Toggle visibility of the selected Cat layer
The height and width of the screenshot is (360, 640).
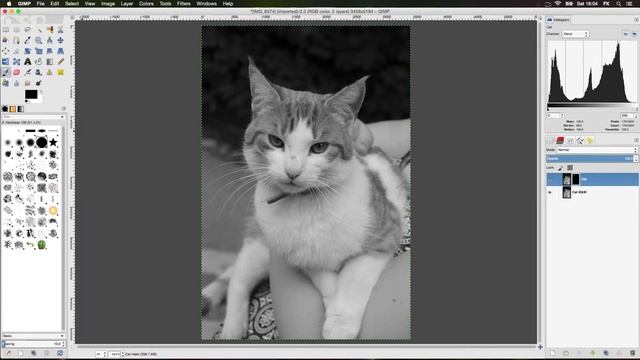[x=550, y=179]
